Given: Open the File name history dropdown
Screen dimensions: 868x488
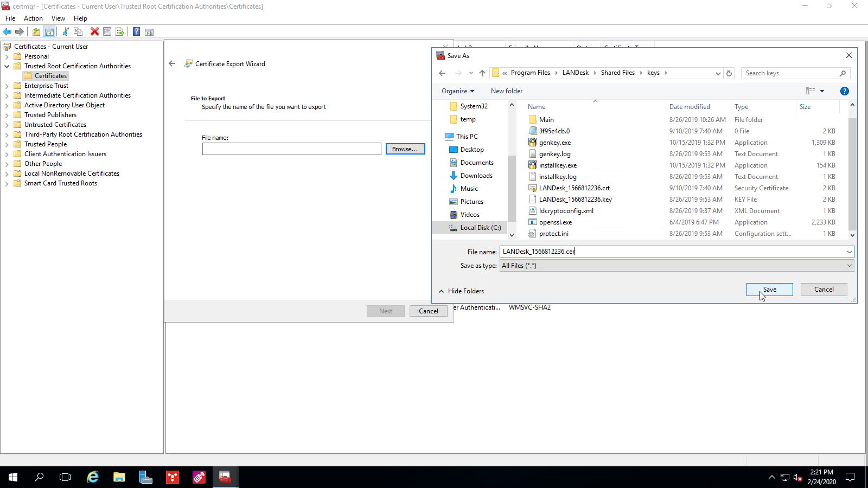Looking at the screenshot, I should click(850, 251).
